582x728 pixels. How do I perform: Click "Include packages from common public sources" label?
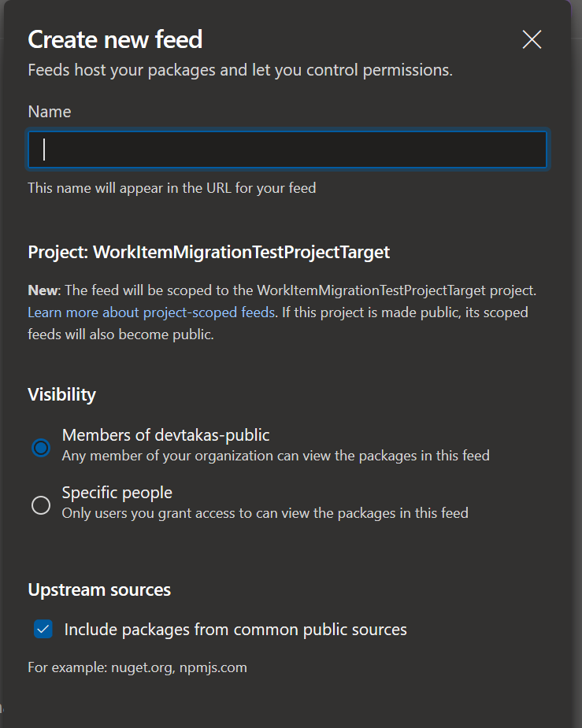point(235,630)
